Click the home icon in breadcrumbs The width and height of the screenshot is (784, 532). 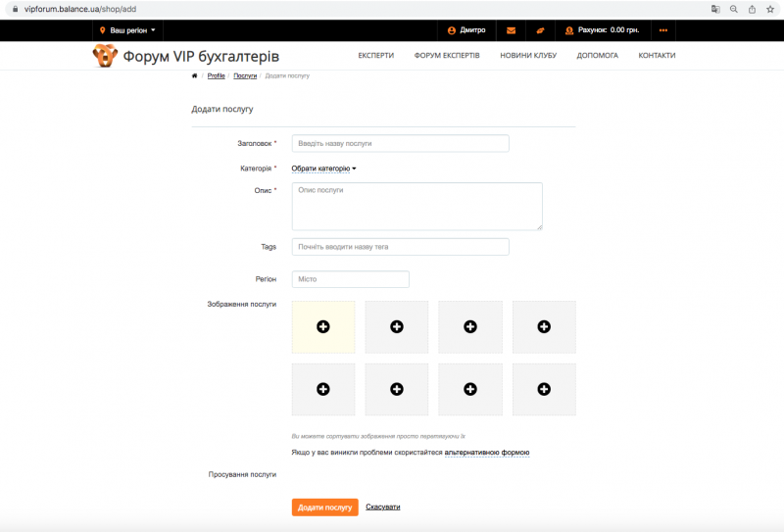coord(194,75)
